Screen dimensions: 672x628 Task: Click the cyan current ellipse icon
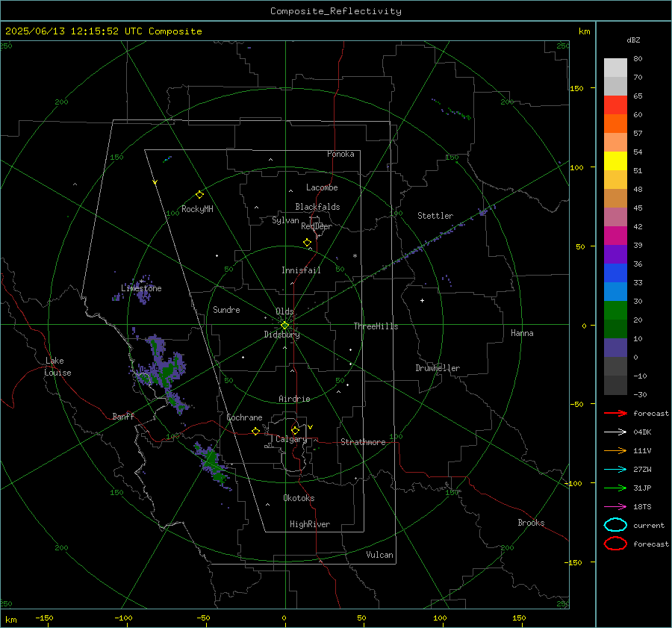point(615,525)
